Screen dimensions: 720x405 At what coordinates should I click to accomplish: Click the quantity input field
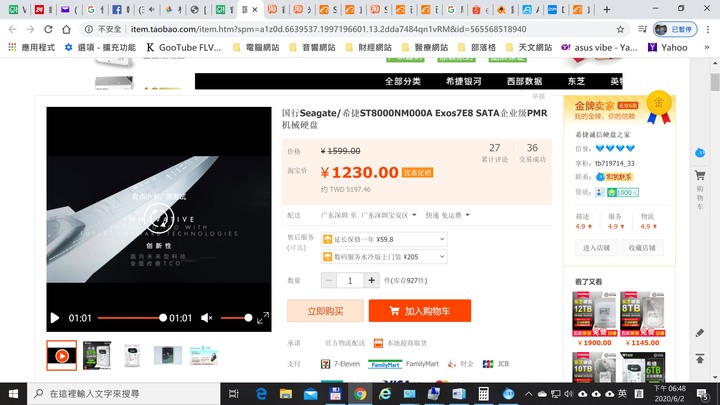pyautogui.click(x=350, y=280)
